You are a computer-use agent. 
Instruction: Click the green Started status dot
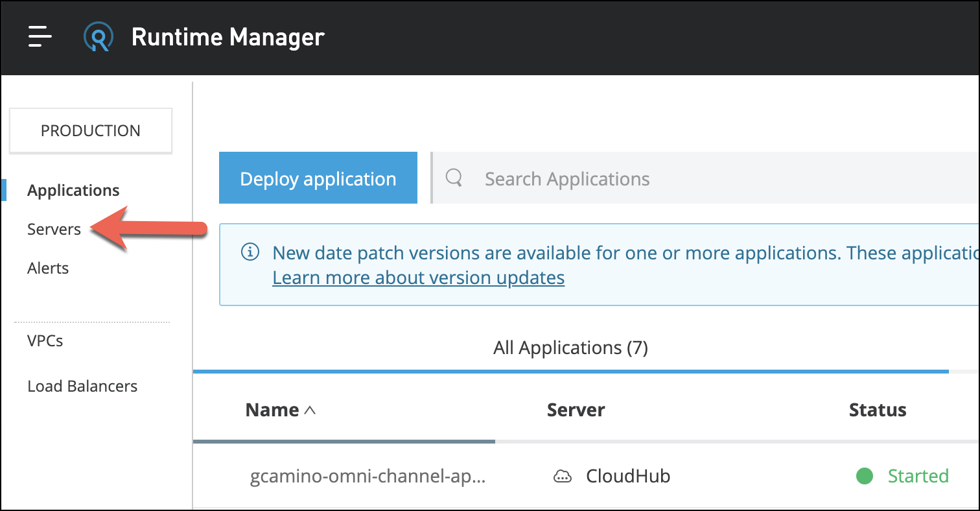point(864,477)
